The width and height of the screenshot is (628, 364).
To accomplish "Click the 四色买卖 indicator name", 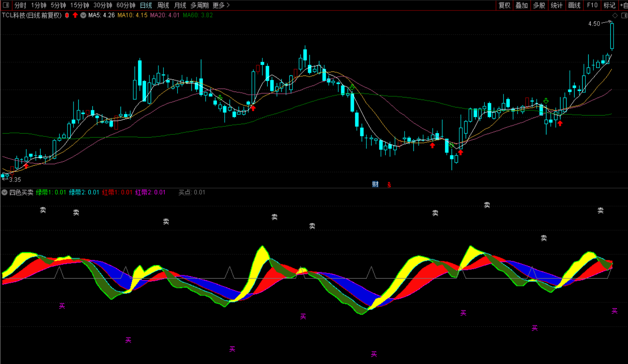I will tap(21, 192).
